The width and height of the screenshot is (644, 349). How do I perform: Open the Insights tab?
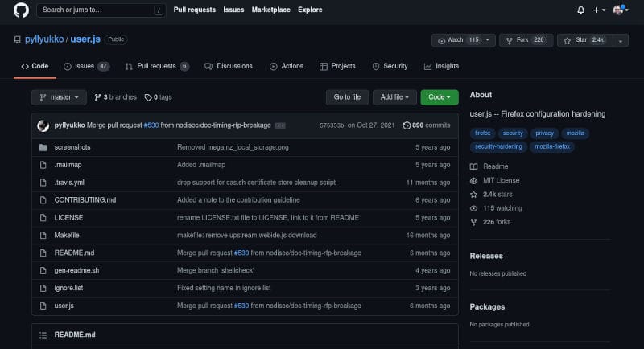coord(441,66)
